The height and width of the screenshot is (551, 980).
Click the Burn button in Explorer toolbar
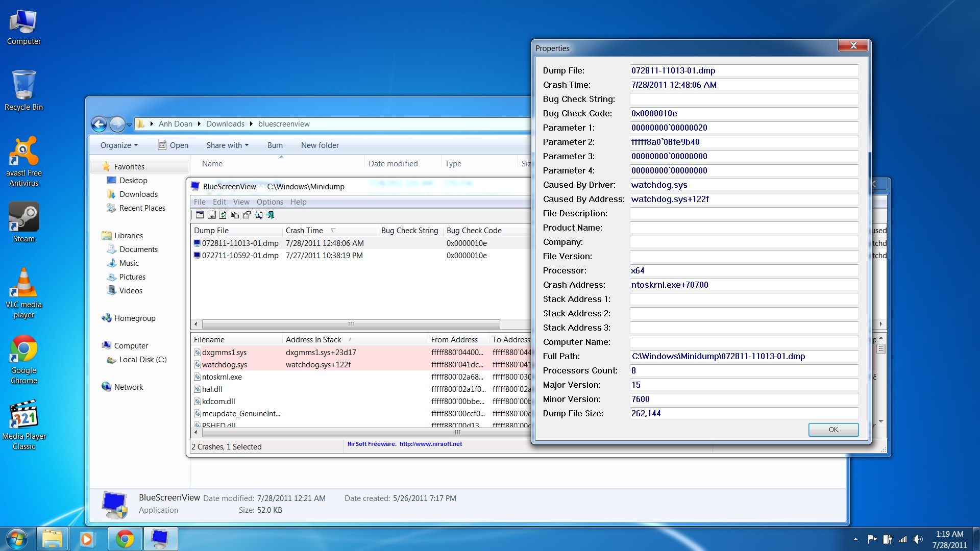pyautogui.click(x=275, y=145)
